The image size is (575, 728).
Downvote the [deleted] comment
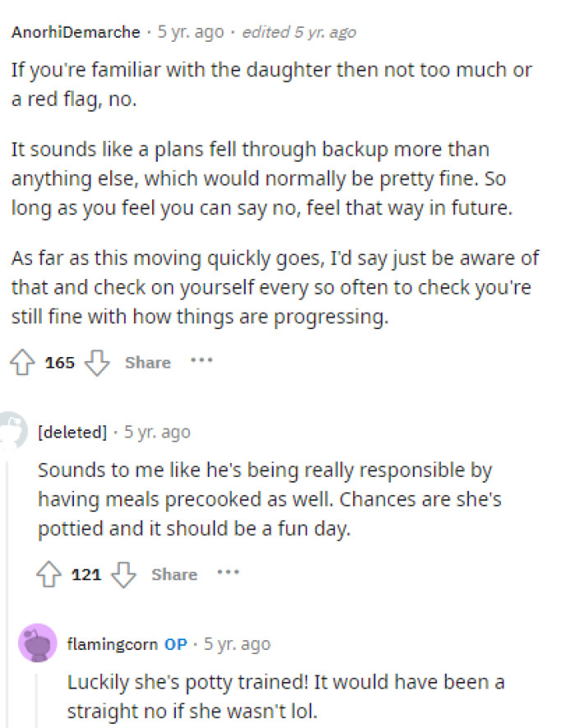(124, 574)
